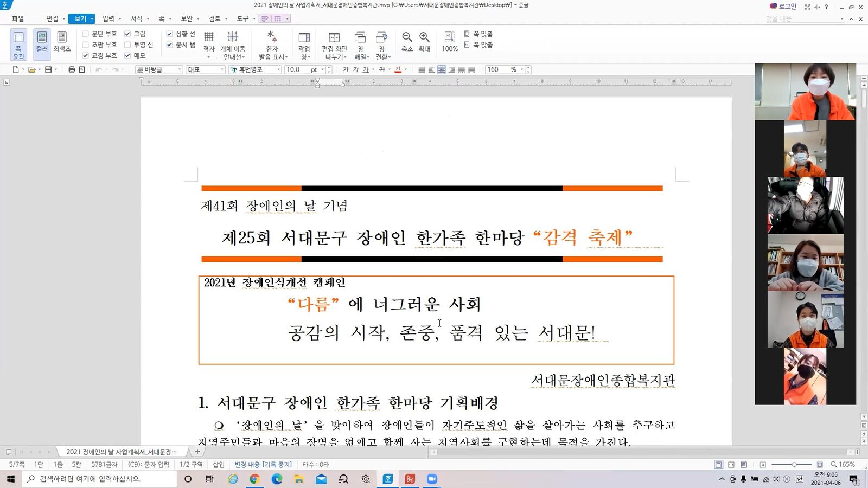Screen dimensions: 868x488
Task: Adjust the status bar zoom slider
Action: 794,465
